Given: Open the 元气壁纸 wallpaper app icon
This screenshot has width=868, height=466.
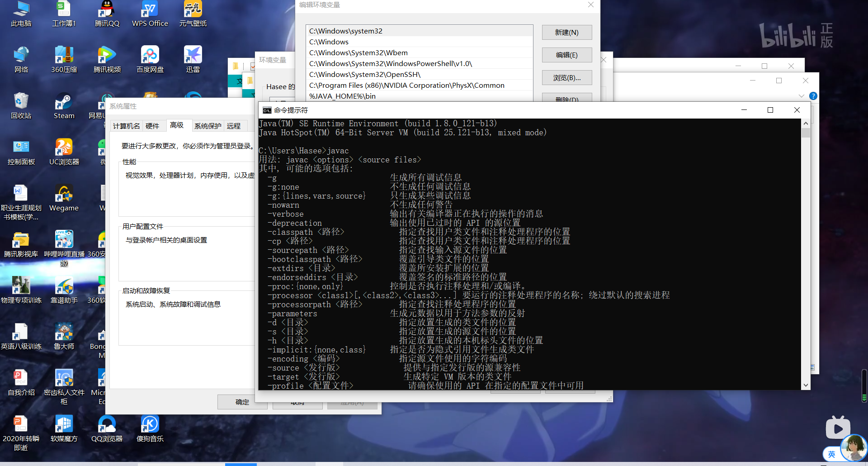Looking at the screenshot, I should [x=193, y=14].
